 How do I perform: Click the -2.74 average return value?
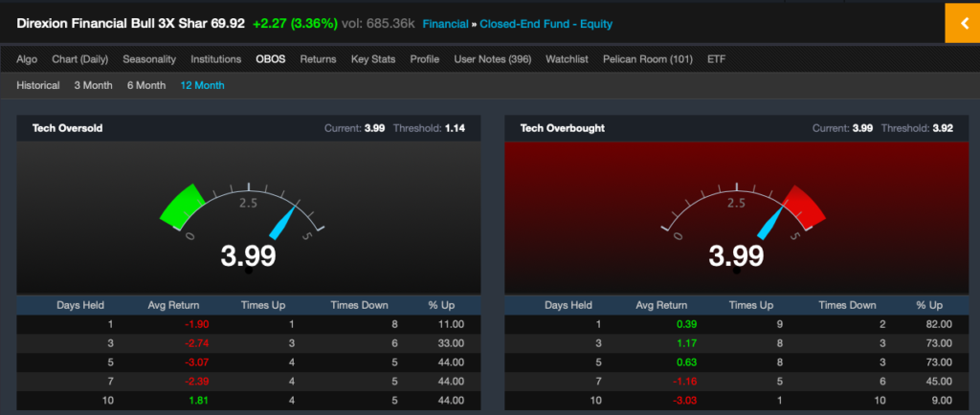196,343
